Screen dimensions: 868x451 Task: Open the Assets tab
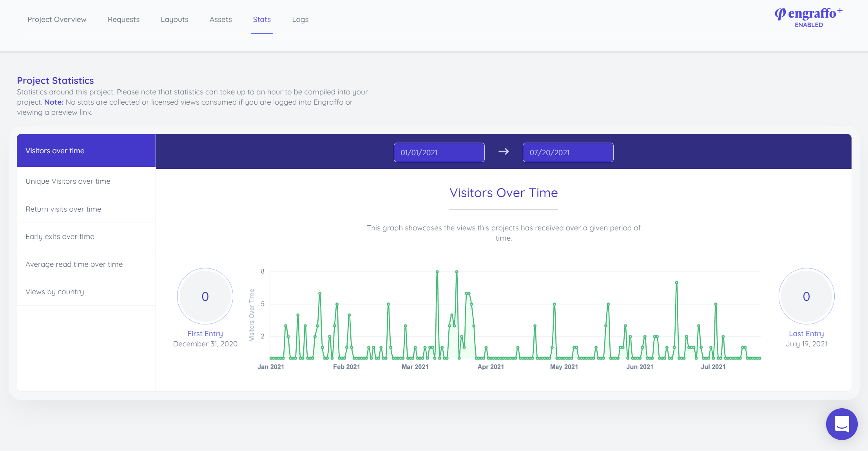221,20
